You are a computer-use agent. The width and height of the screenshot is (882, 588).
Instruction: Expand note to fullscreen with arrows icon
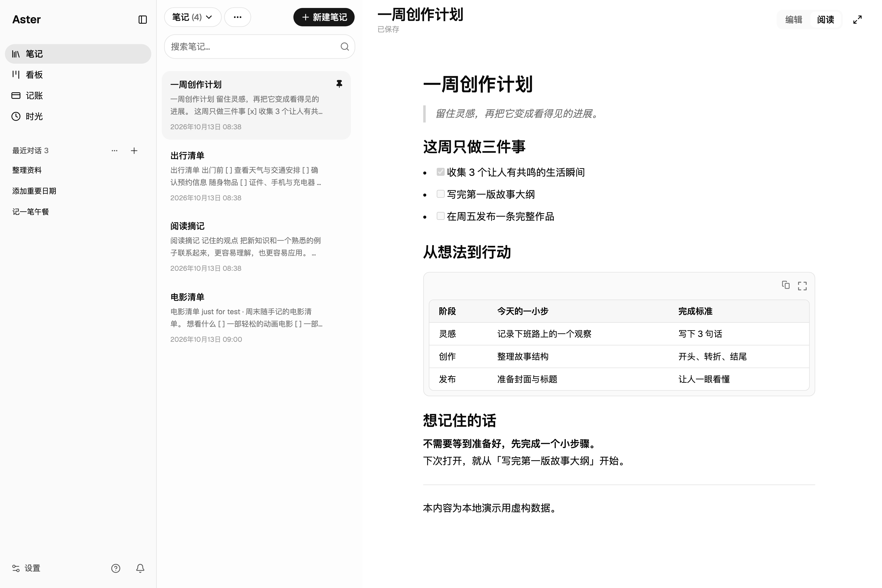[x=858, y=20]
